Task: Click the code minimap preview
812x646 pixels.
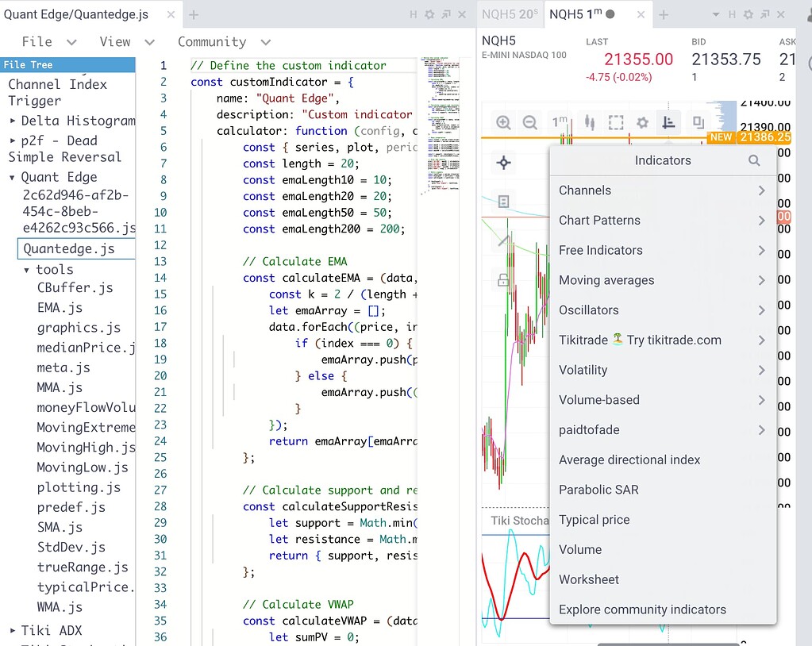Action: [441, 119]
